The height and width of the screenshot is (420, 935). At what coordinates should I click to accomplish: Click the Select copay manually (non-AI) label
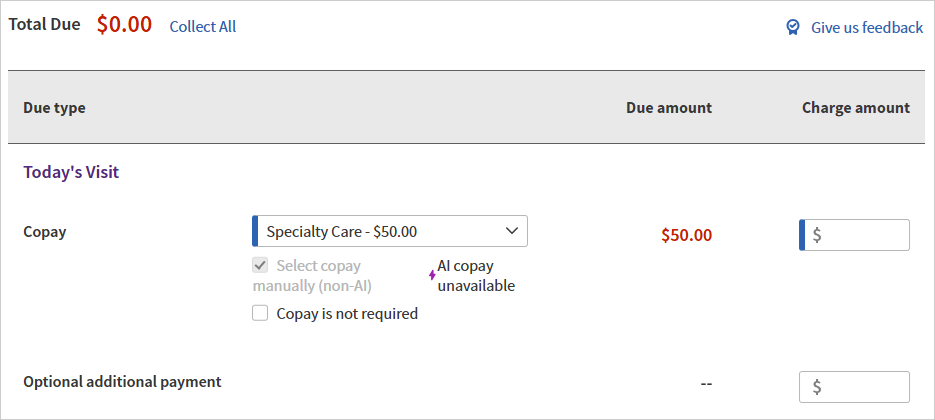(x=318, y=276)
